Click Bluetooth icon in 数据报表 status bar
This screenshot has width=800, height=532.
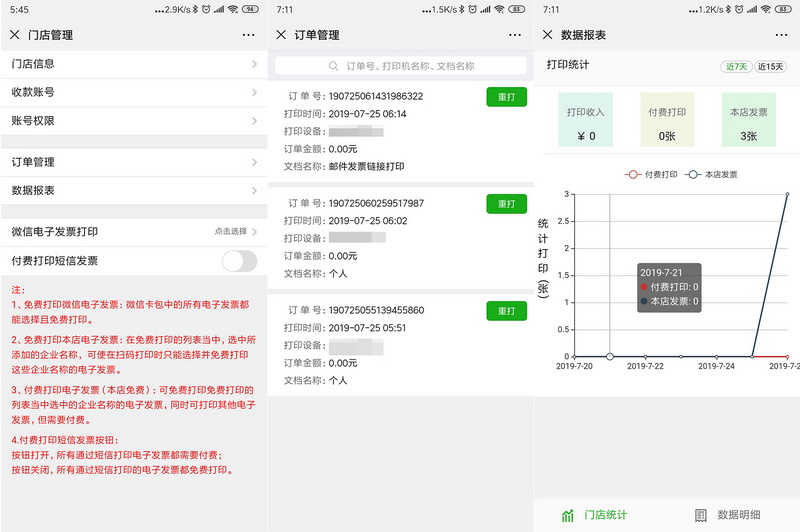(729, 9)
